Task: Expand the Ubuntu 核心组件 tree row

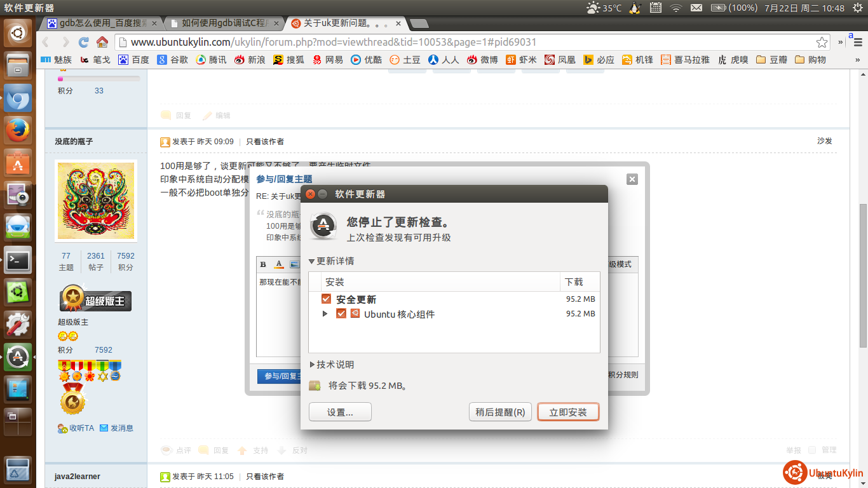Action: coord(325,314)
